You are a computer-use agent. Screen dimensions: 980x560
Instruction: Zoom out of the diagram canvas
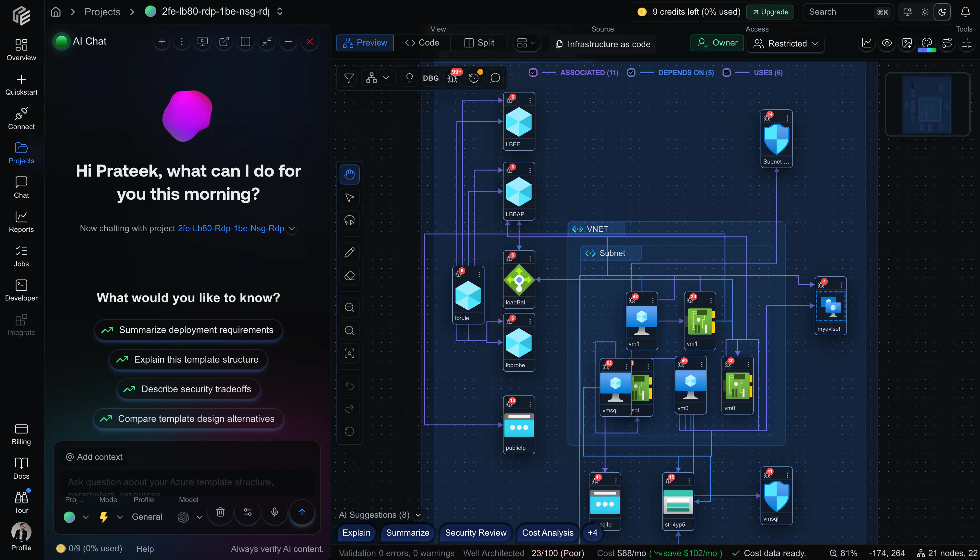tap(349, 330)
